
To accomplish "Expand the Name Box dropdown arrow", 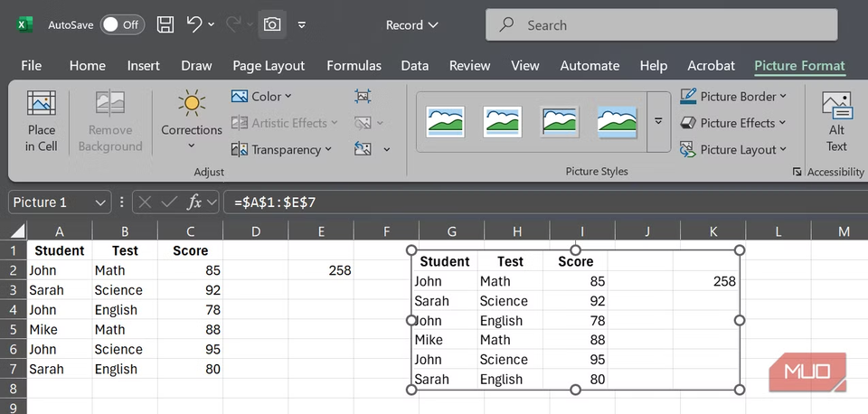I will [100, 202].
